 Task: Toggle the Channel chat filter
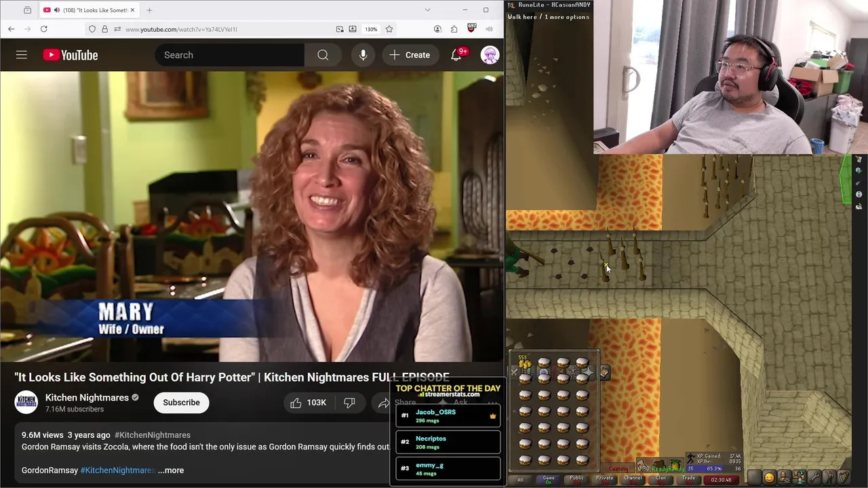(633, 479)
